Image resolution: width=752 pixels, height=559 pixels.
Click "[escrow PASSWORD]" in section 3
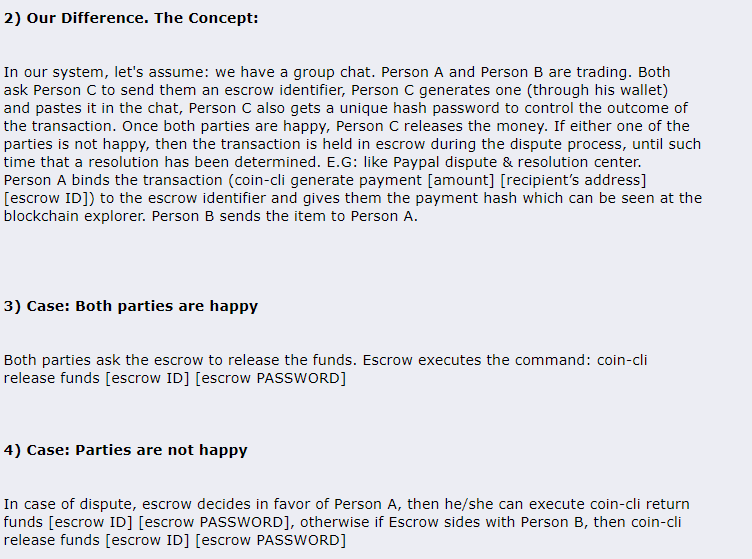(270, 378)
